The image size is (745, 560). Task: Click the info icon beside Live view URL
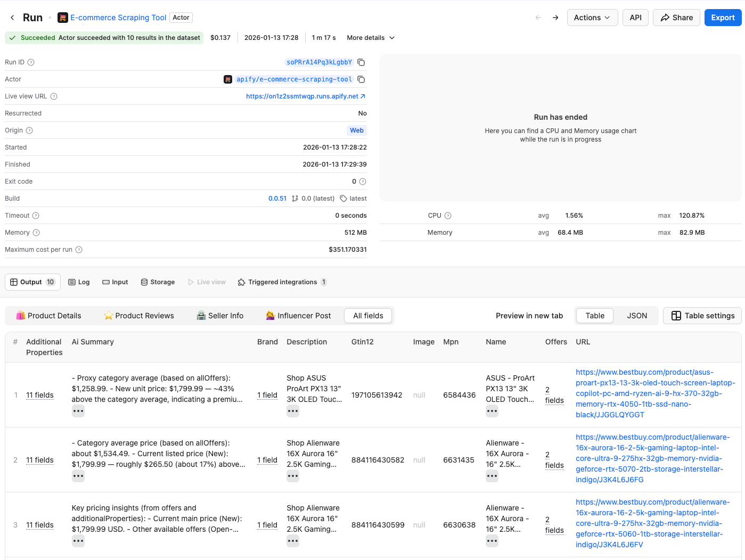tap(54, 96)
